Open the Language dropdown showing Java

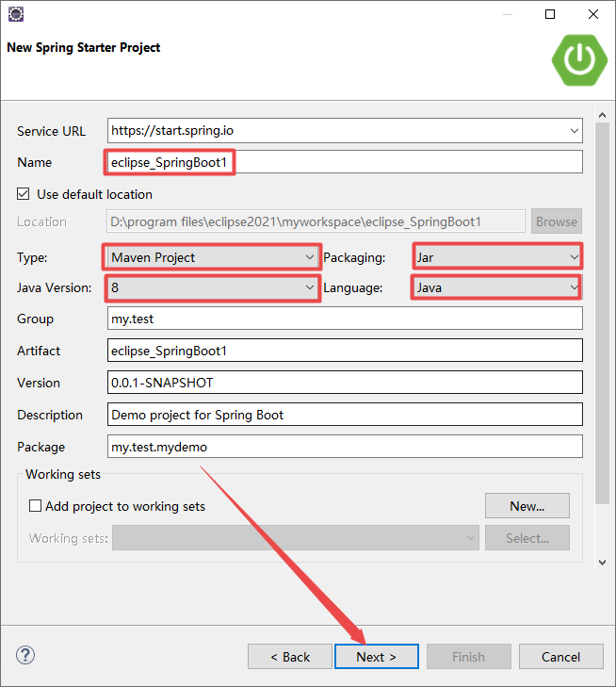coord(497,287)
